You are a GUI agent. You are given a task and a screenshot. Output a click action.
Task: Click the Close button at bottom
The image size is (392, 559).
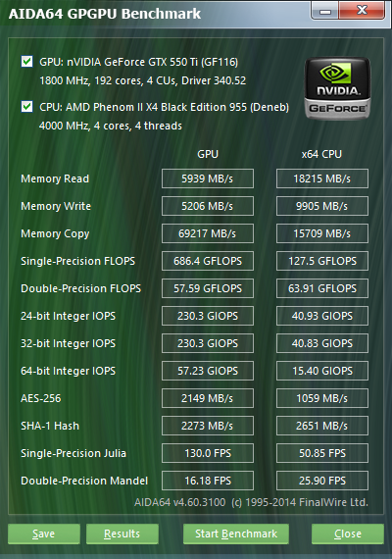(348, 534)
